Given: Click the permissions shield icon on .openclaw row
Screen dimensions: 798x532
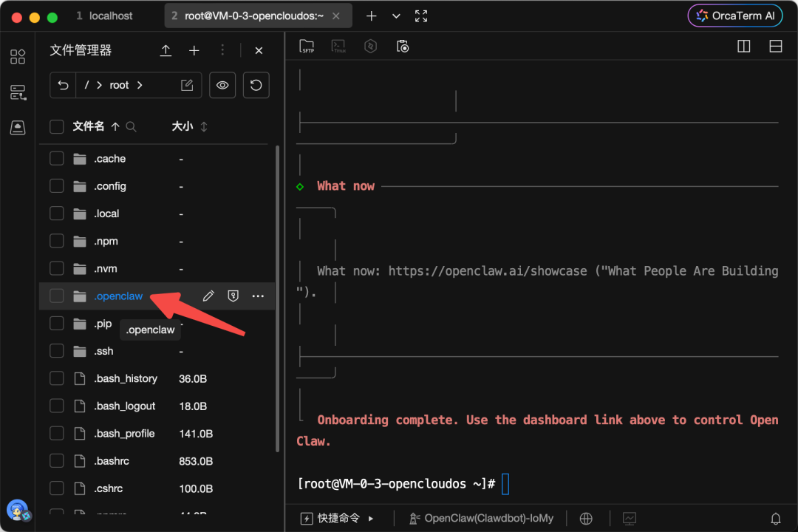Looking at the screenshot, I should [x=233, y=296].
